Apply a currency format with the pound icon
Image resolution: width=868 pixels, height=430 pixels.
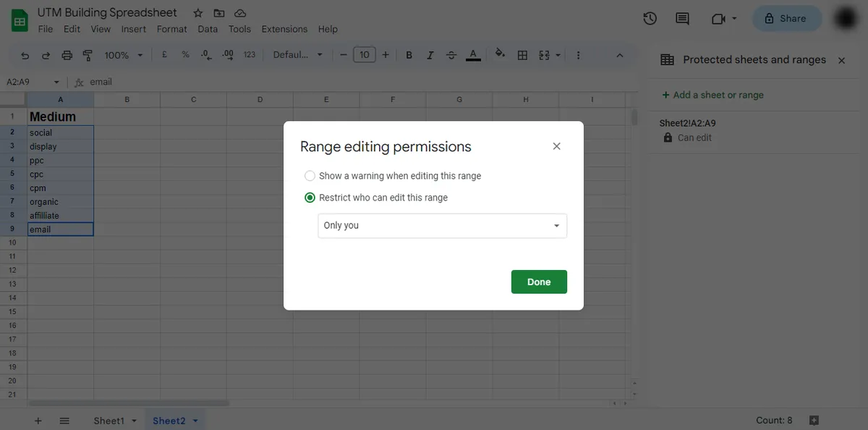click(163, 54)
